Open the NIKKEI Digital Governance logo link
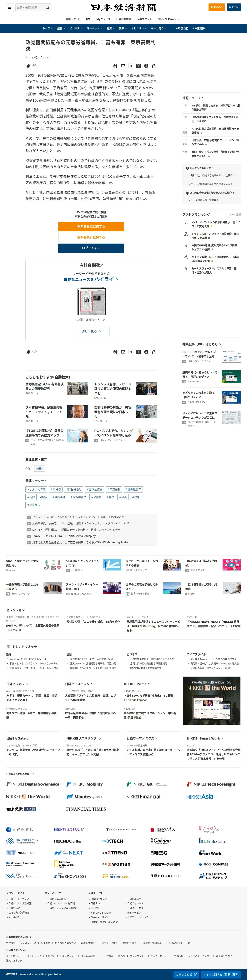This screenshot has width=247, height=980. 33,784
